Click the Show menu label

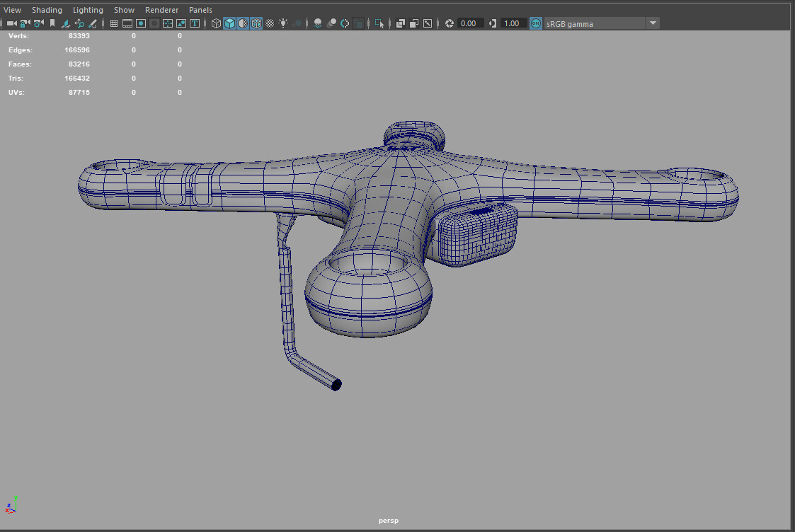pos(124,10)
